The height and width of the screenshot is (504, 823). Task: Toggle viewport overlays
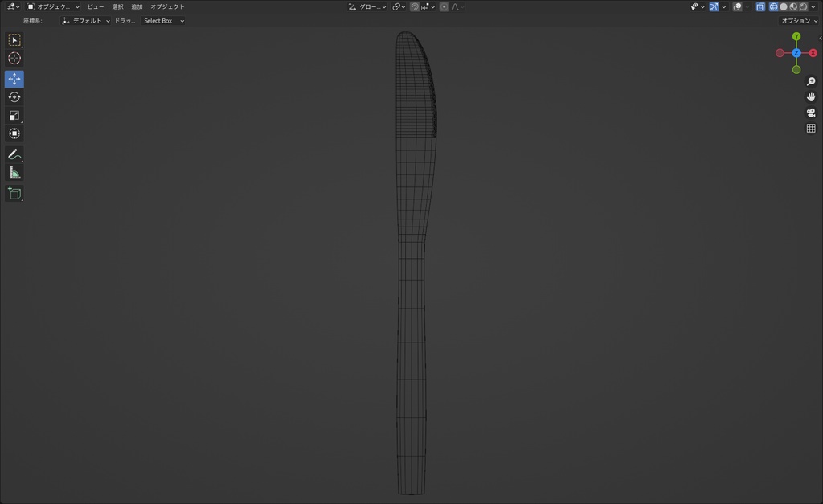(738, 6)
